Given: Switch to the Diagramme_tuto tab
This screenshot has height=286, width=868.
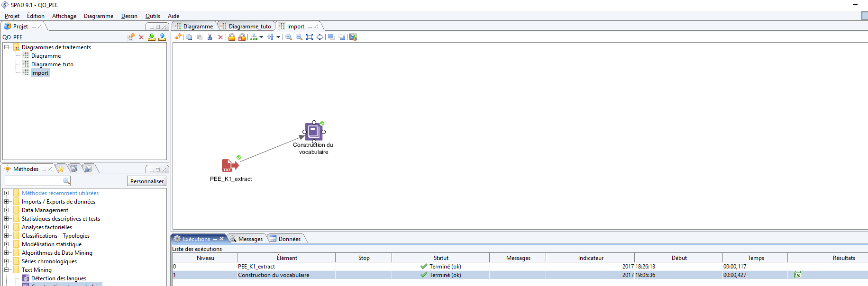Looking at the screenshot, I should pyautogui.click(x=249, y=27).
